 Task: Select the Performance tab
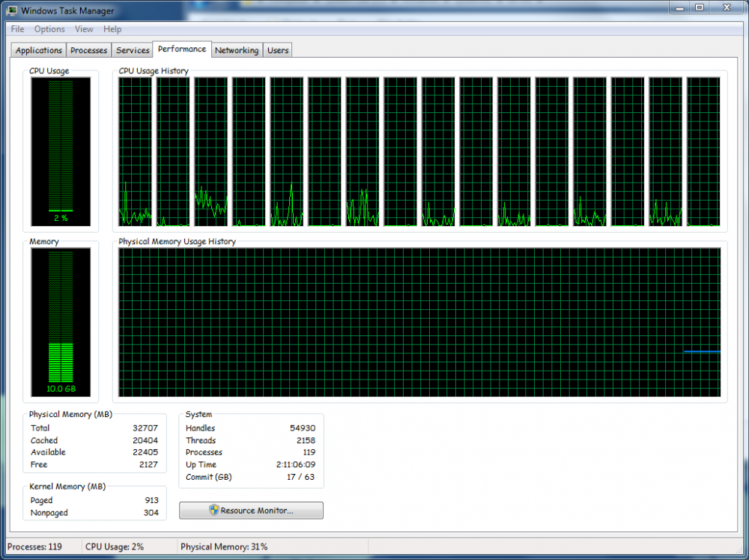(x=182, y=49)
